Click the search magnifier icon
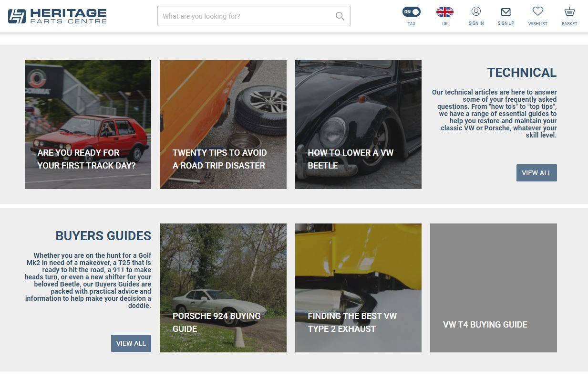Screen dimensions: 588x382 coord(340,16)
